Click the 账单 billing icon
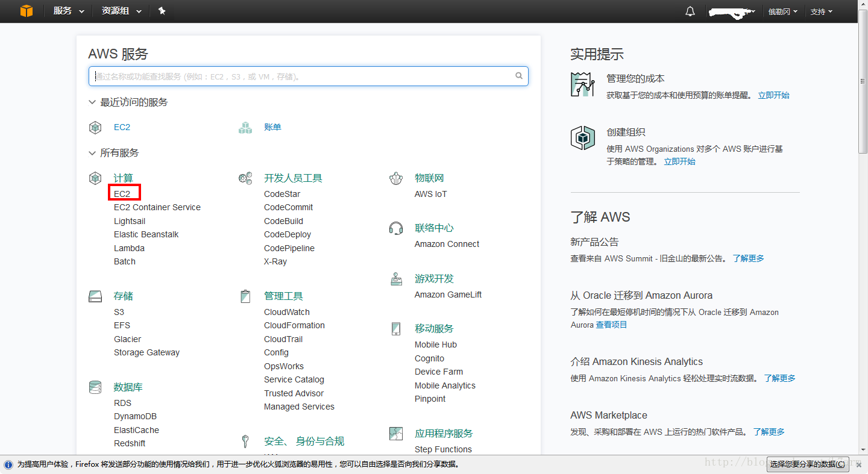Image resolution: width=868 pixels, height=474 pixels. [245, 127]
